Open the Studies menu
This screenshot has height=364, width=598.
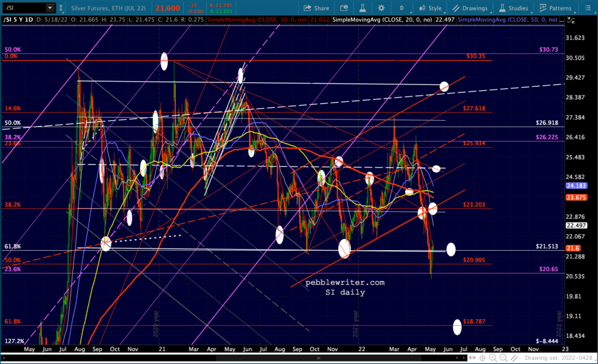[x=514, y=8]
